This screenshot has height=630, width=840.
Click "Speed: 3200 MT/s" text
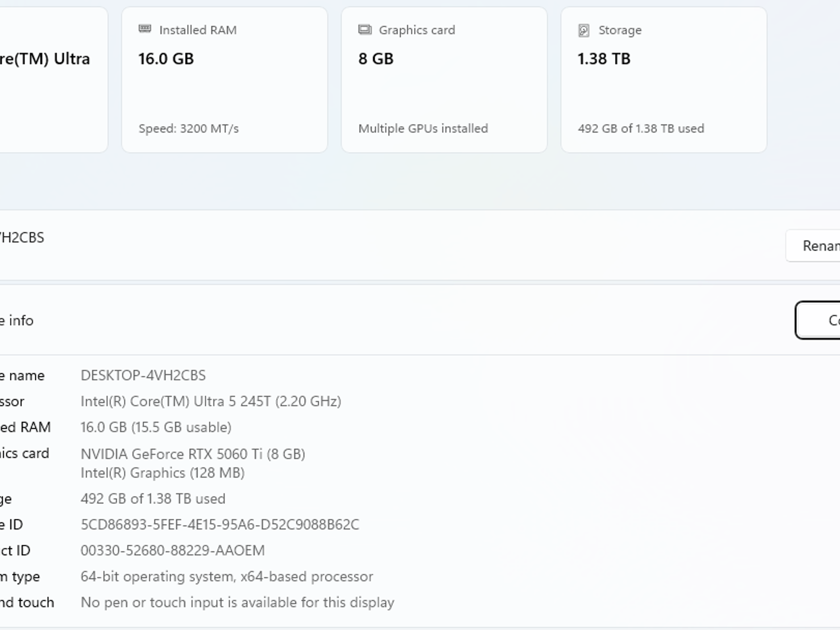coord(189,128)
